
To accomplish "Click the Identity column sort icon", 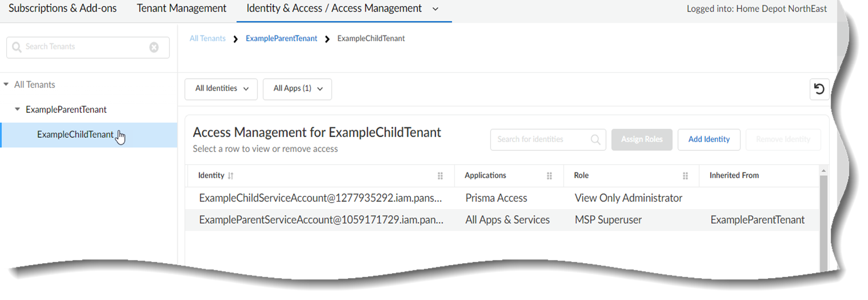I will (231, 176).
